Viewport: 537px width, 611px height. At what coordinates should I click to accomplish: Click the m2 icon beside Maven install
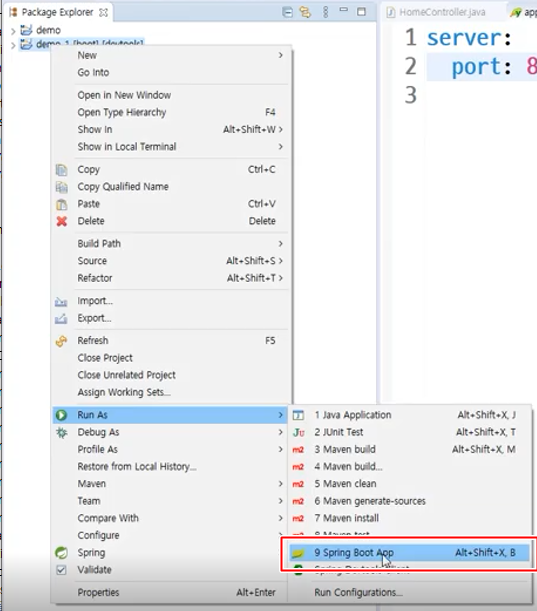pyautogui.click(x=298, y=518)
